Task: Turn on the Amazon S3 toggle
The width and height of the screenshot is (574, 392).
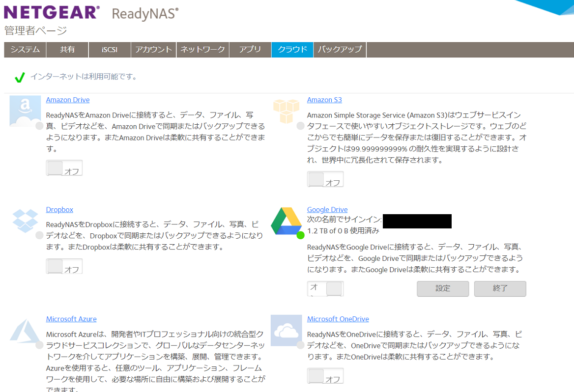Action: coord(325,179)
